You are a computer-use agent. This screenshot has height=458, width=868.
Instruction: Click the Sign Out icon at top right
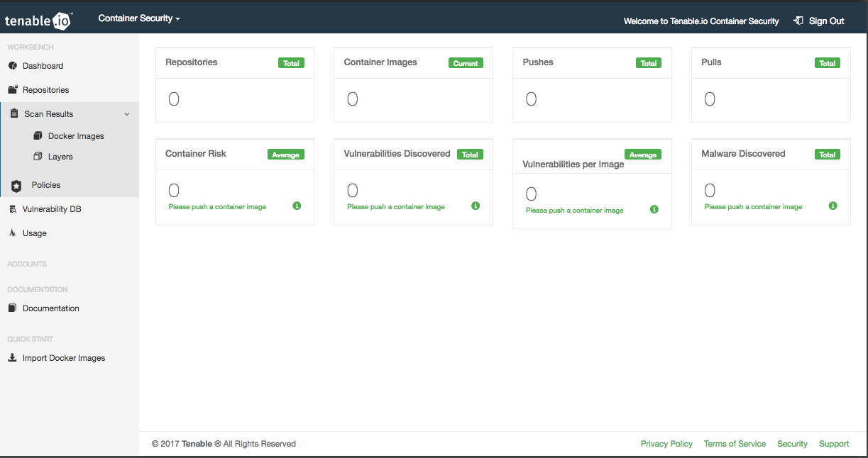(798, 21)
